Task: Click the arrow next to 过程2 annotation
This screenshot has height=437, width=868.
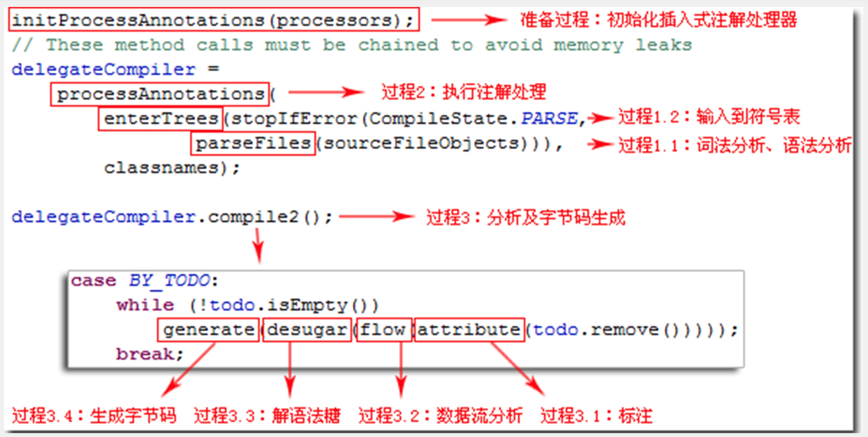Action: tap(326, 92)
